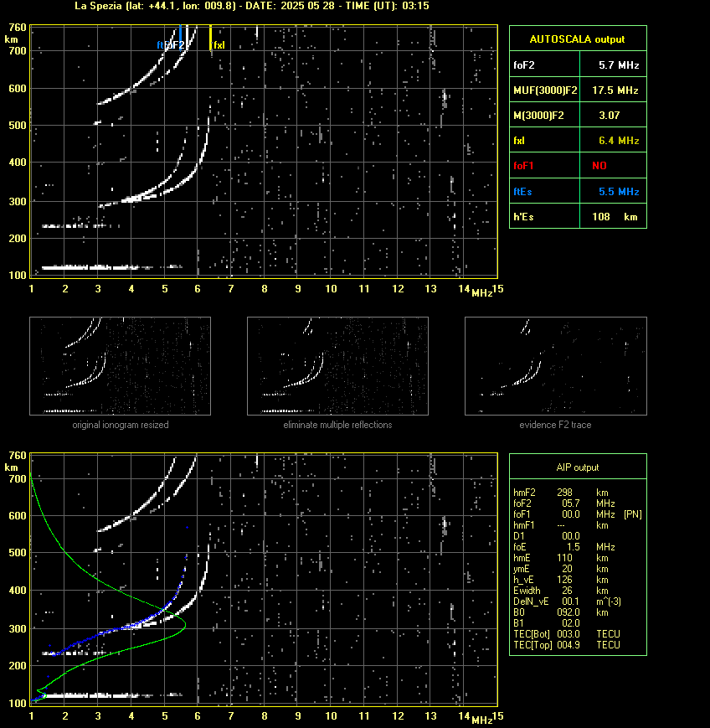Viewport: 710px width, 728px height.
Task: Click the MHz axis unit label under bottom ionogram
Action: 481,720
